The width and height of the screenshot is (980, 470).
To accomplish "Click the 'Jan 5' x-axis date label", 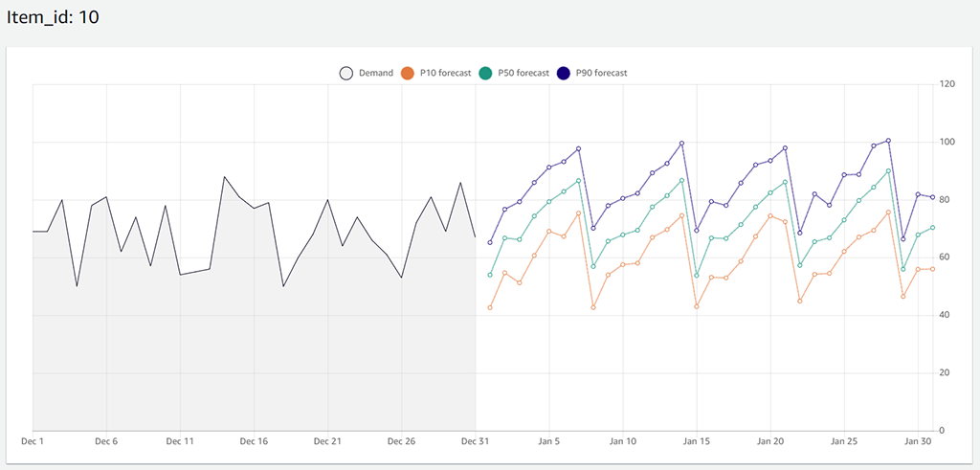I will coord(549,442).
